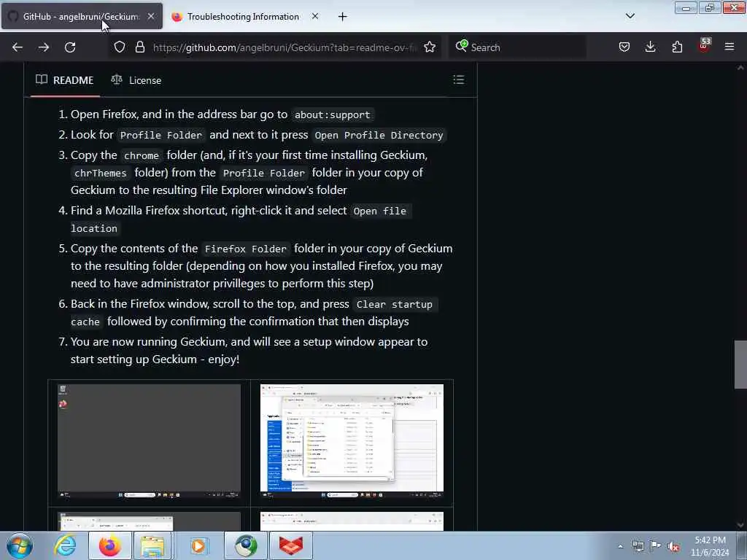Click the address bar URL
The height and width of the screenshot is (560, 747).
[x=285, y=47]
